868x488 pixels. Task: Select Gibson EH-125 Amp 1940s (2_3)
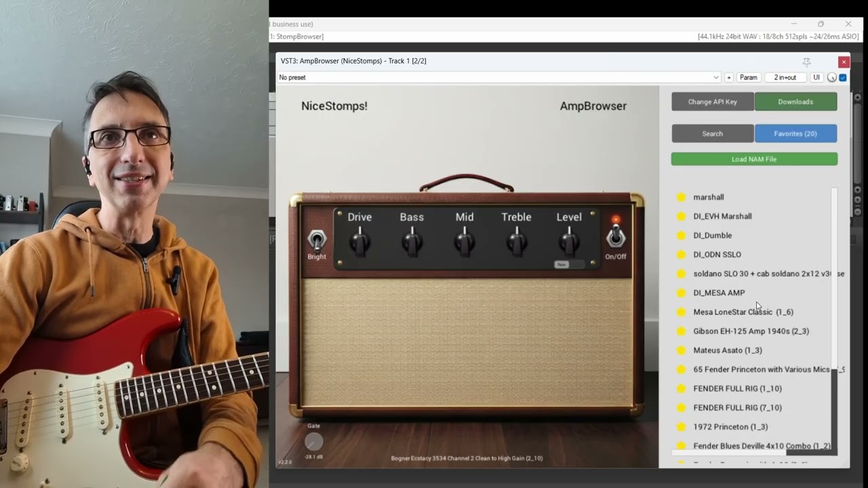coord(751,331)
